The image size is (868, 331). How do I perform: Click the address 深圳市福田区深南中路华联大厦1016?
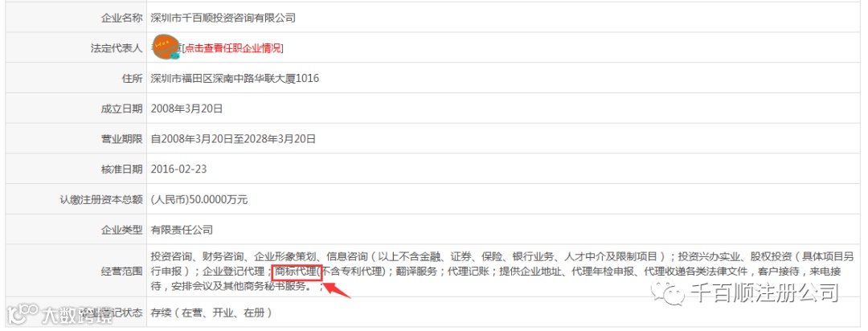(235, 79)
